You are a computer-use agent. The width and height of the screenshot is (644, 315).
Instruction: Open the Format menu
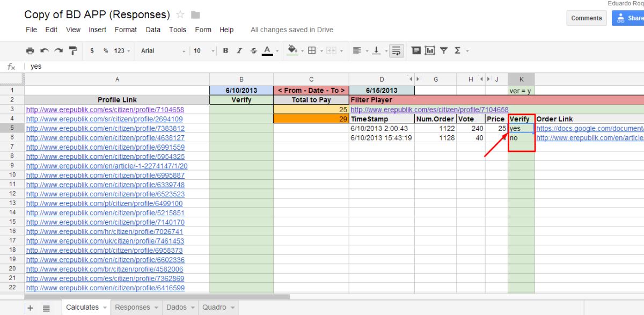(x=126, y=30)
